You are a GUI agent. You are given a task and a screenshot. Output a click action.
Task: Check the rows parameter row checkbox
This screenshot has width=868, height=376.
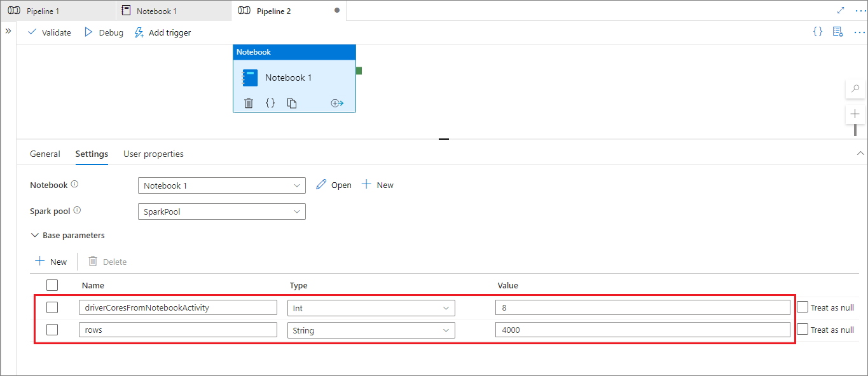click(x=52, y=330)
